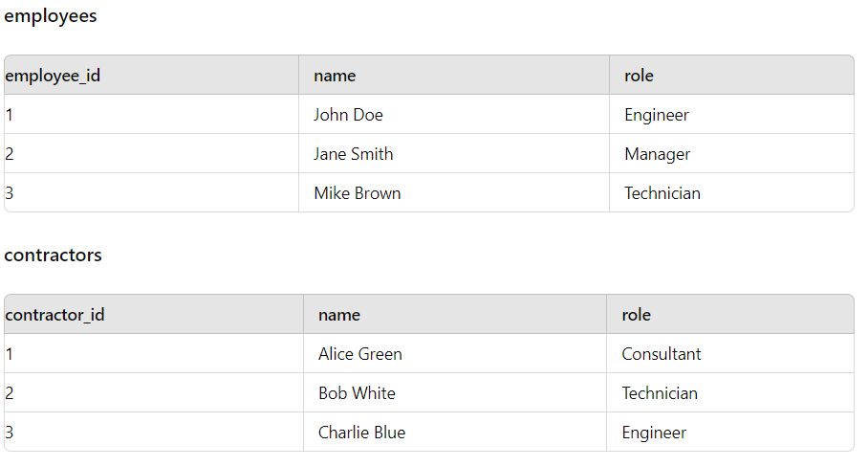Image resolution: width=868 pixels, height=467 pixels.
Task: Click the employees role column header
Action: 731,76
